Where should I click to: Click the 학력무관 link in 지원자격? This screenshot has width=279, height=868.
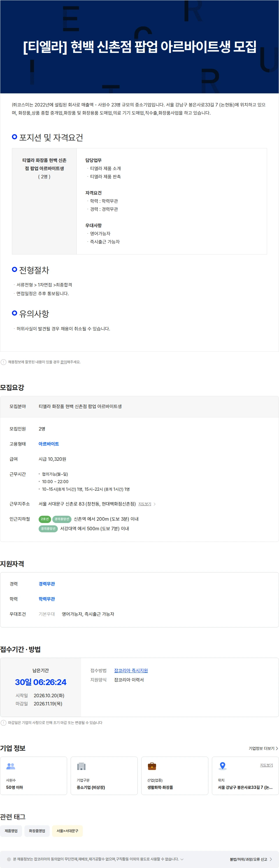(x=46, y=599)
